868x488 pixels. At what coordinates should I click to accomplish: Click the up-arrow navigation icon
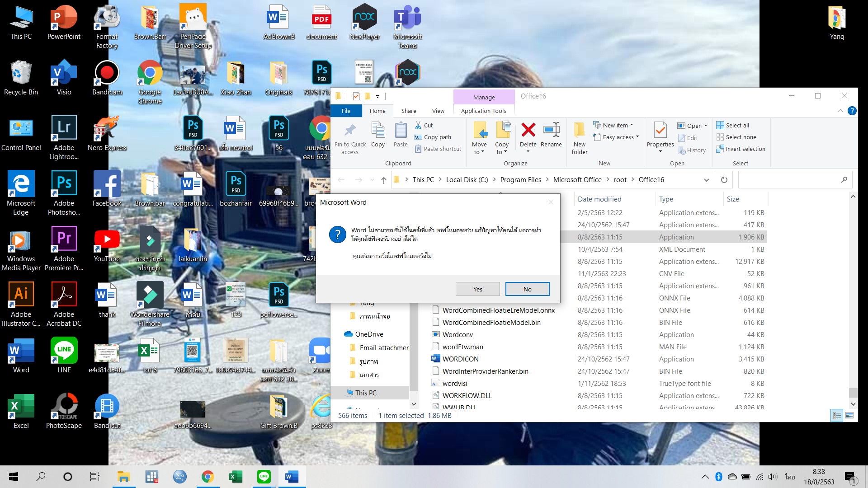pyautogui.click(x=383, y=180)
